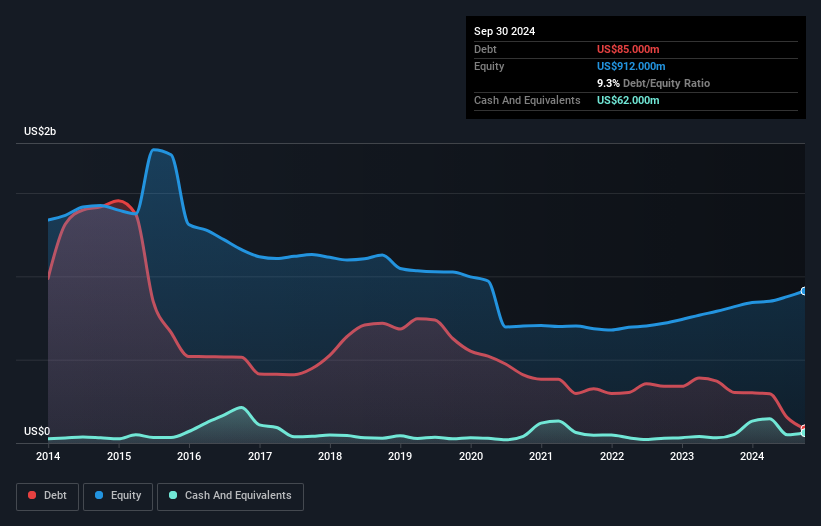Click the 9.3% Debt/Equity Ratio text
This screenshot has width=821, height=526.
click(x=653, y=83)
